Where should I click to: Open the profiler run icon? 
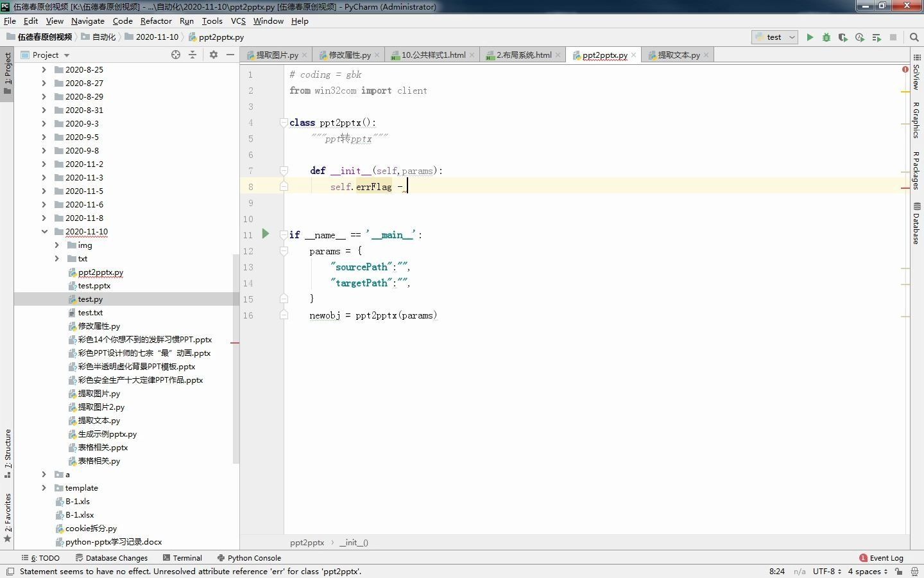[x=860, y=37]
